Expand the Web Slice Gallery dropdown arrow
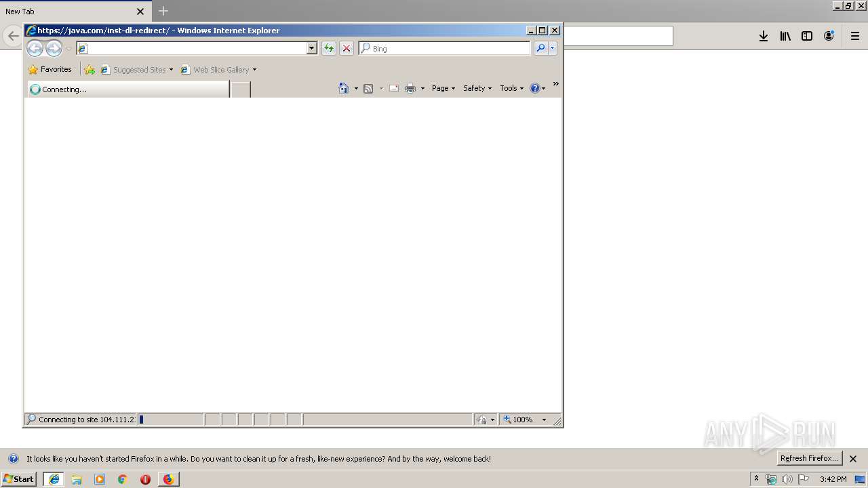Viewport: 868px width, 488px height. coord(254,70)
